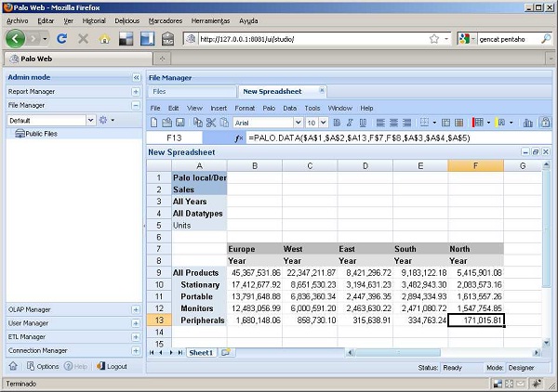Image resolution: width=558 pixels, height=392 pixels.
Task: Click the unmerge cells icon
Action: [x=459, y=123]
